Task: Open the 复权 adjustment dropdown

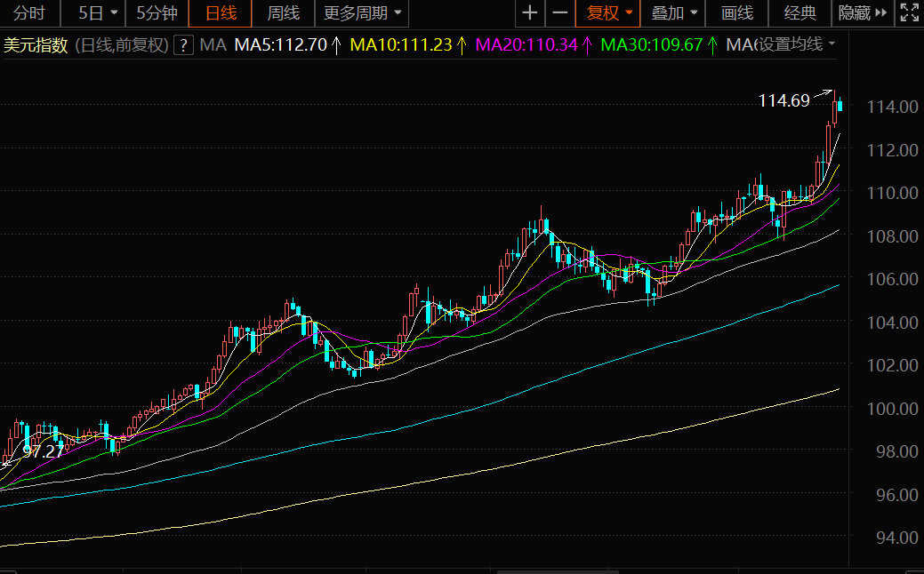Action: click(x=629, y=13)
